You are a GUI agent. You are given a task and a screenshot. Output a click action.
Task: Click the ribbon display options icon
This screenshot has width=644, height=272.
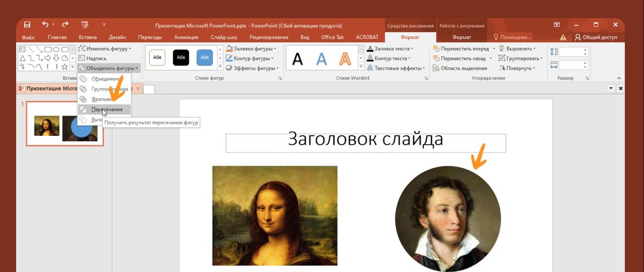[557, 25]
